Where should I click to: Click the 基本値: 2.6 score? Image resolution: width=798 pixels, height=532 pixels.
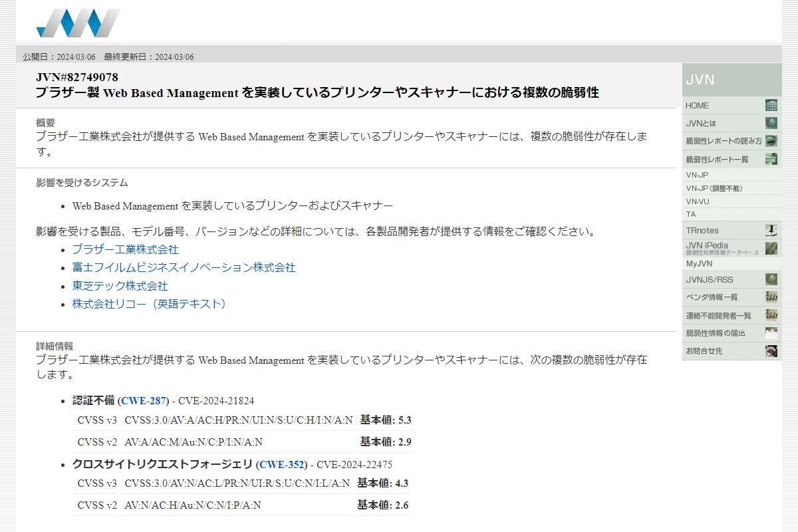(x=383, y=505)
